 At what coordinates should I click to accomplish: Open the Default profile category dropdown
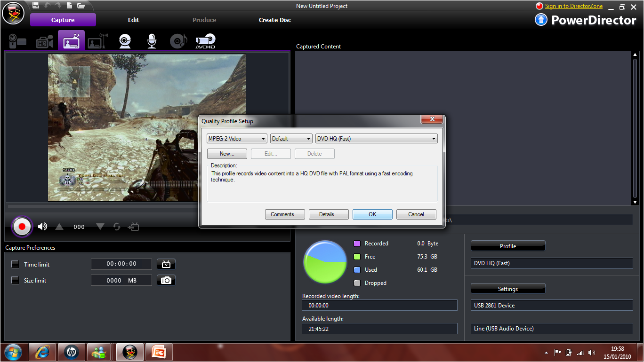coord(291,139)
